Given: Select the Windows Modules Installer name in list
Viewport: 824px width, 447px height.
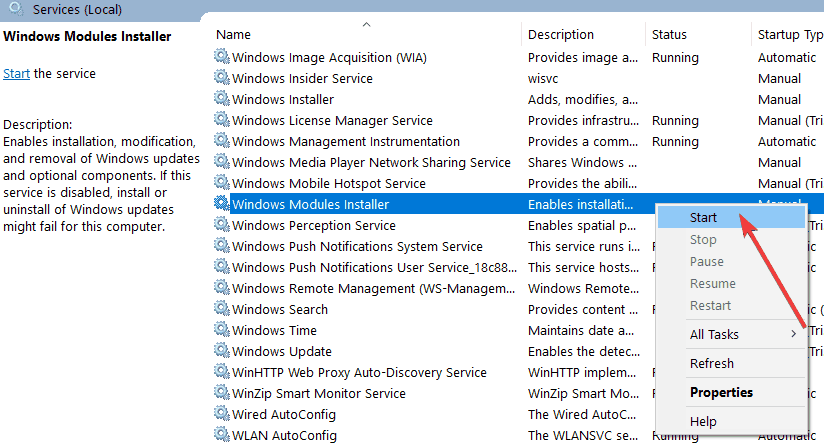Looking at the screenshot, I should tap(311, 204).
